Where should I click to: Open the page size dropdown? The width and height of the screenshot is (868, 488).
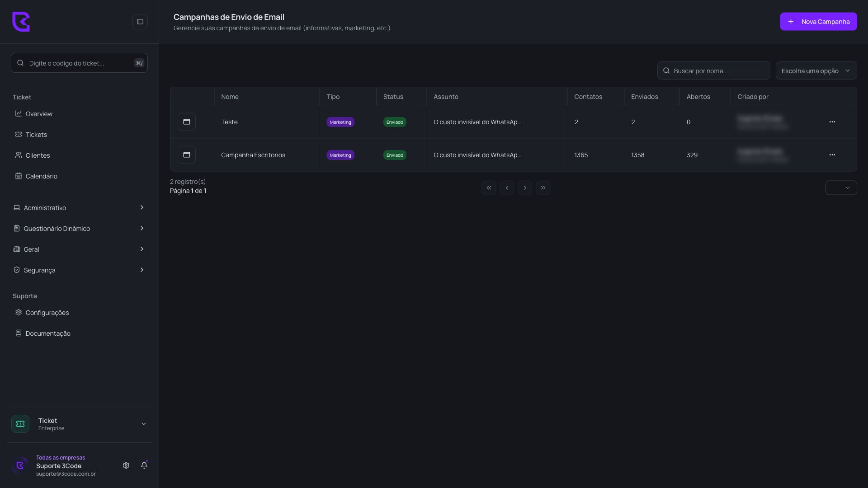click(841, 188)
